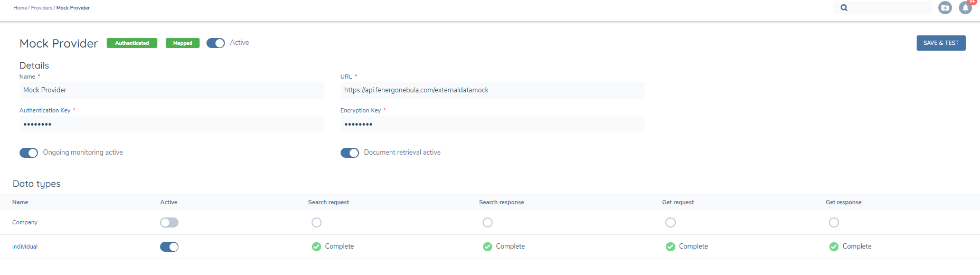Focus the Authentication Key field
This screenshot has height=275, width=980.
171,124
